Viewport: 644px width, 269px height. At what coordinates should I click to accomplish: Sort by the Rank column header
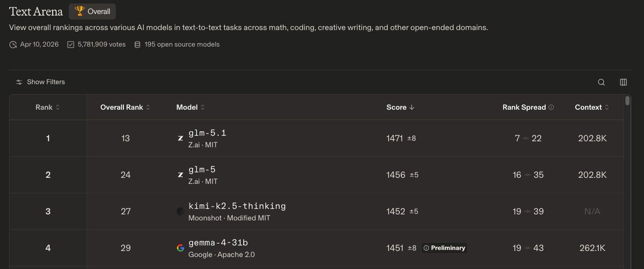(48, 107)
